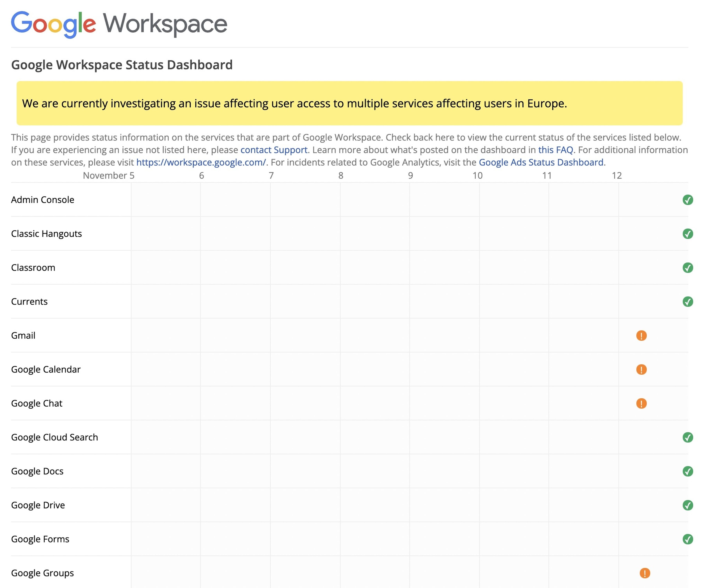Viewport: 707px width, 588px height.
Task: Click the Google Docs service name
Action: [37, 471]
